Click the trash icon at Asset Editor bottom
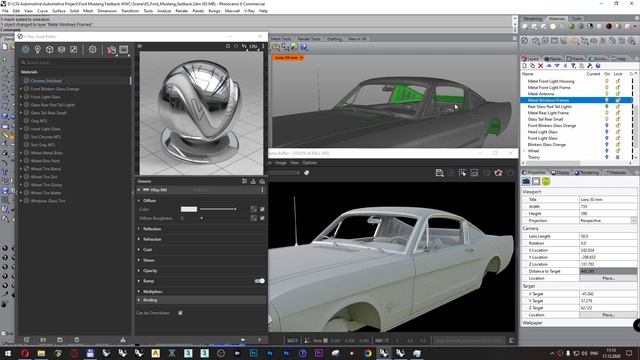This screenshot has width=640, height=360. click(77, 340)
